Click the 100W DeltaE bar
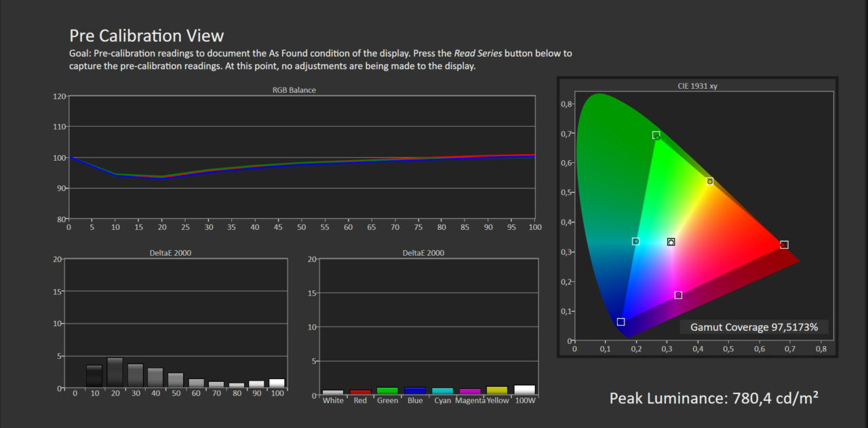 524,390
